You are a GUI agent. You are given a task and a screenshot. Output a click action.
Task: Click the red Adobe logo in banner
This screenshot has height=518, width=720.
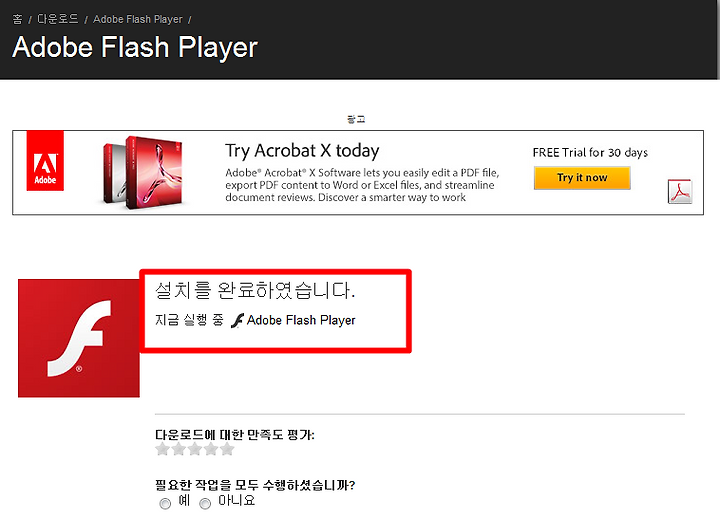[45, 161]
